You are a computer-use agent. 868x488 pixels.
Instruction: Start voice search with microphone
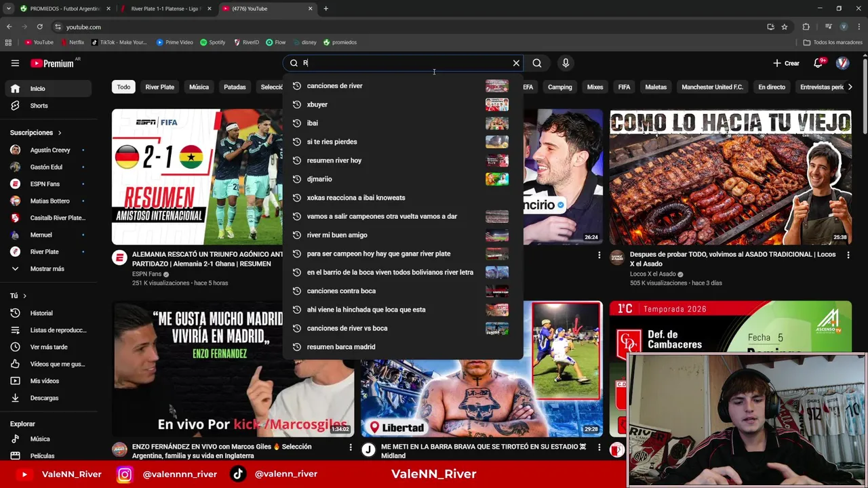[x=566, y=63]
